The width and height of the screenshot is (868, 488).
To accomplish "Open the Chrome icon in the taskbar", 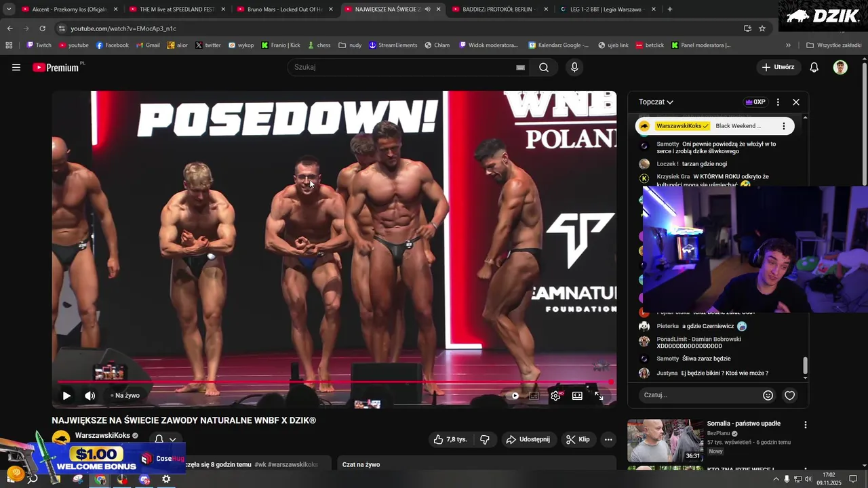I will click(x=100, y=479).
